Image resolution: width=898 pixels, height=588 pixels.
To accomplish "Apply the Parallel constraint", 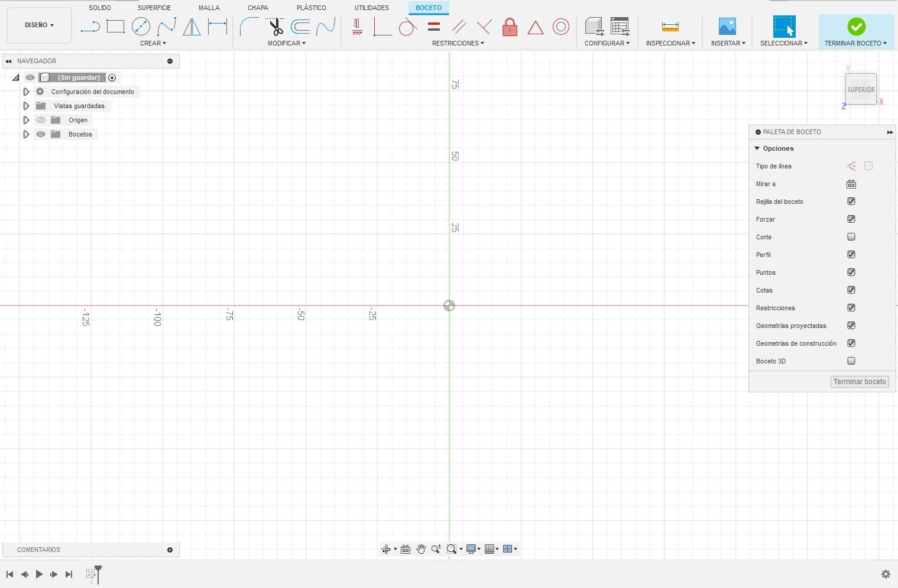I will 459,27.
